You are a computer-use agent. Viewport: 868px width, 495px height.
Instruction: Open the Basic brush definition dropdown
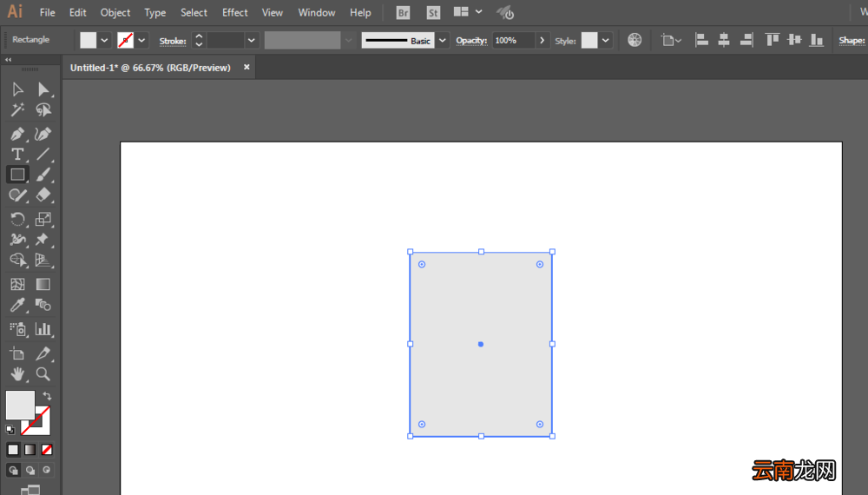pyautogui.click(x=443, y=41)
